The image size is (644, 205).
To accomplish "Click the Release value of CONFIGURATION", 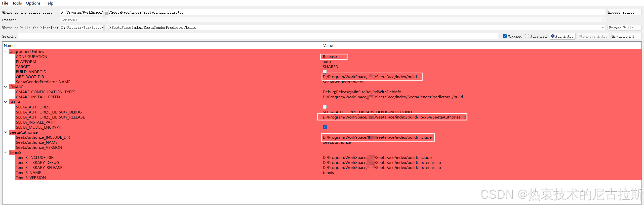I will pos(330,56).
